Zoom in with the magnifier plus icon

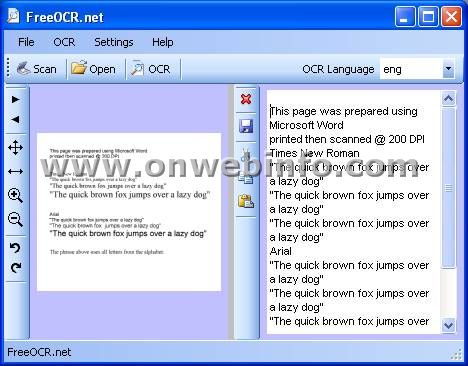tap(15, 195)
